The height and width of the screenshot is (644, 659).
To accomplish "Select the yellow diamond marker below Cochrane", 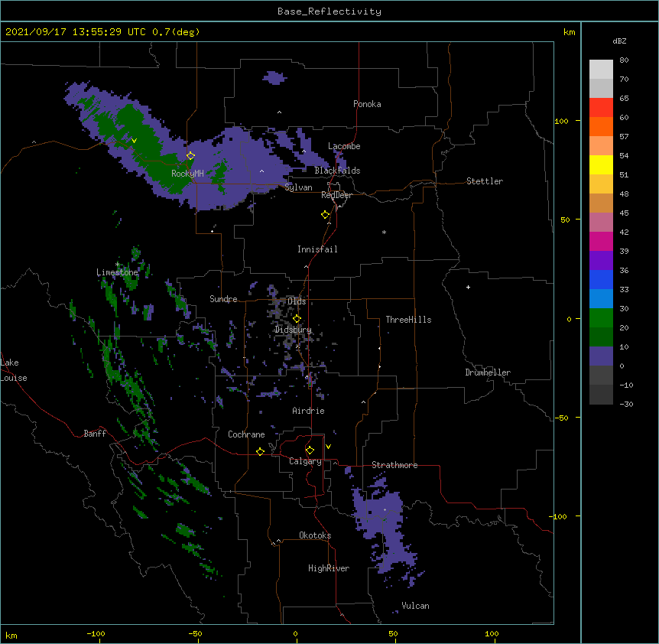I will (260, 451).
